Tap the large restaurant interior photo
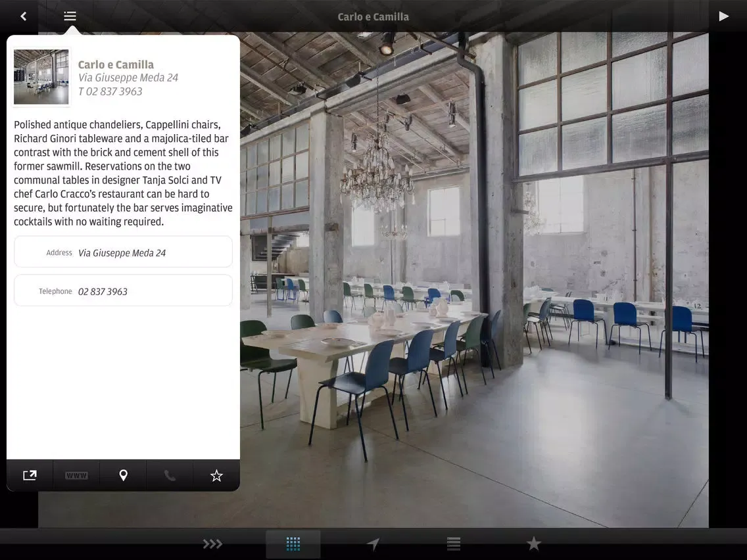This screenshot has width=747, height=560. 474,279
